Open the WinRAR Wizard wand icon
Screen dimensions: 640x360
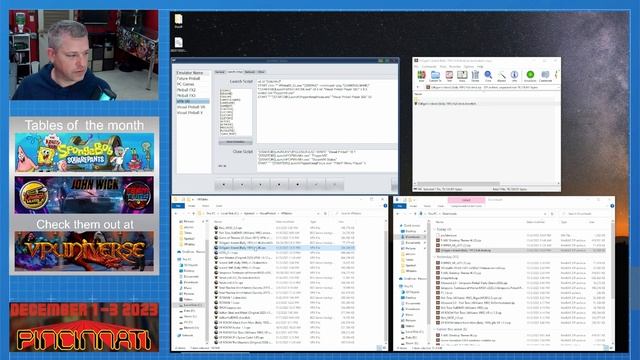(x=501, y=75)
